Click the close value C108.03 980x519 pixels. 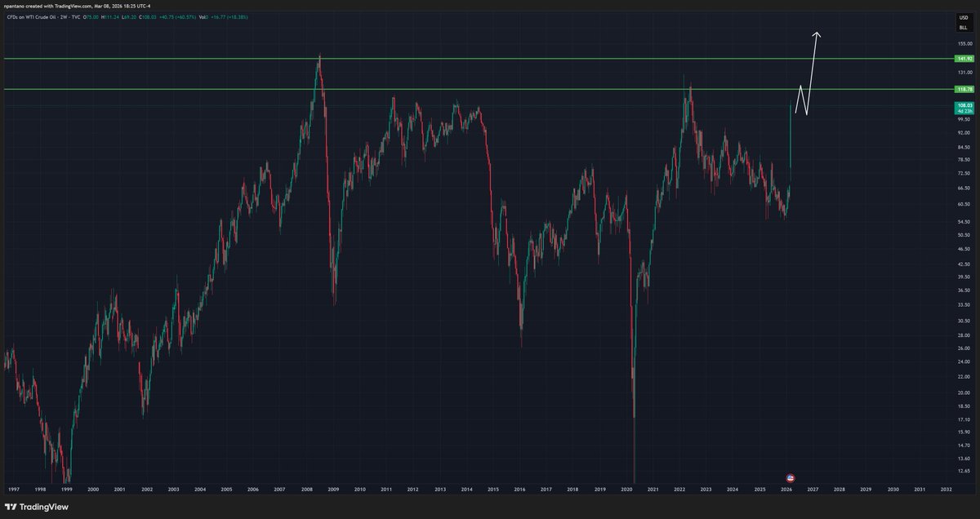[148, 17]
